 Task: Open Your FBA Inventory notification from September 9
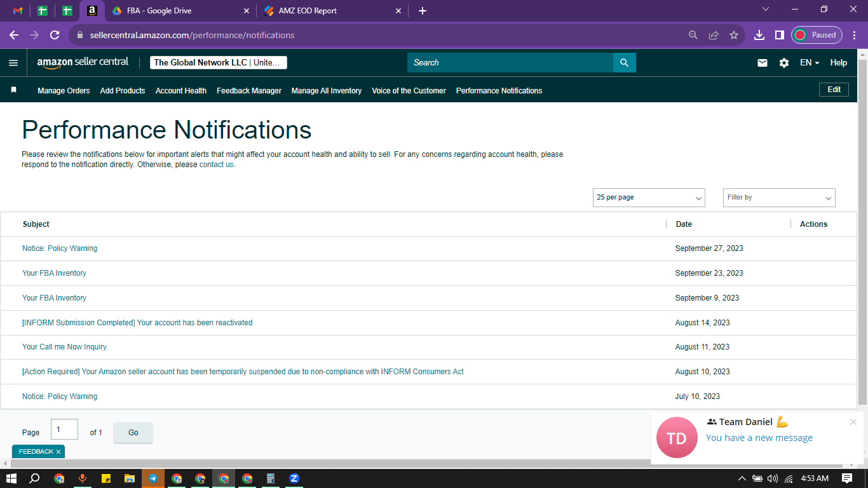click(54, 298)
